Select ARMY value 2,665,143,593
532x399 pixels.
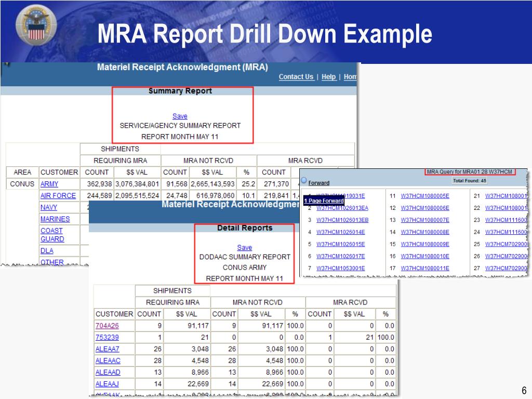pyautogui.click(x=212, y=184)
